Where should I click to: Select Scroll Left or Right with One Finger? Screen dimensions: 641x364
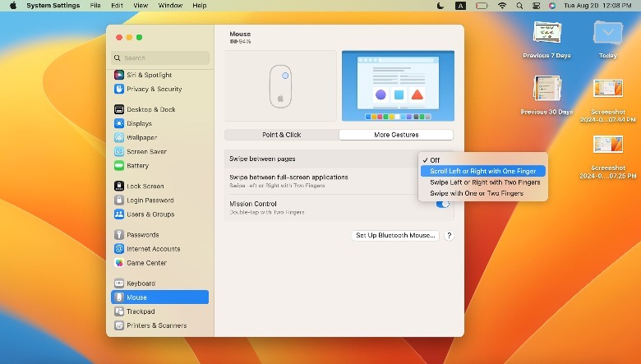(x=482, y=171)
